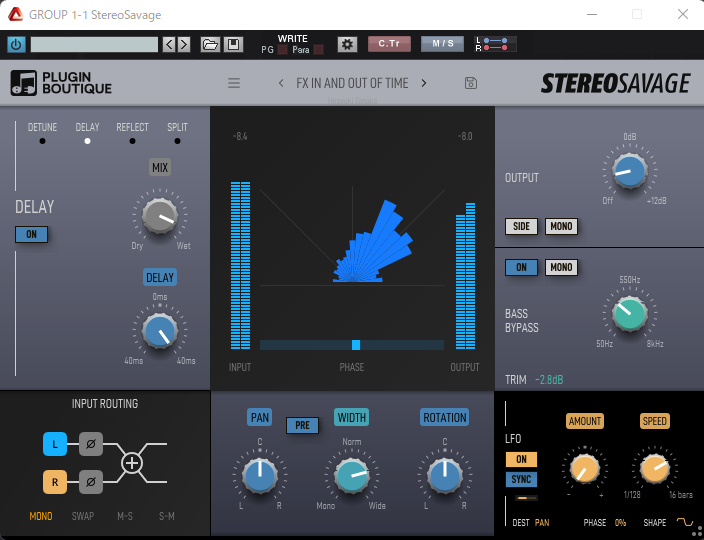Toggle the L input channel button
This screenshot has height=540, width=704.
point(55,444)
